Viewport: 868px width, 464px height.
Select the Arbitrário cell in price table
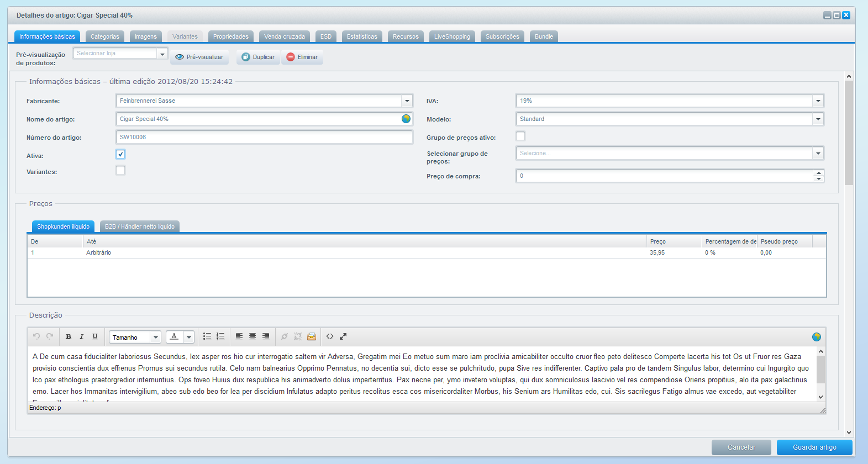pyautogui.click(x=365, y=252)
